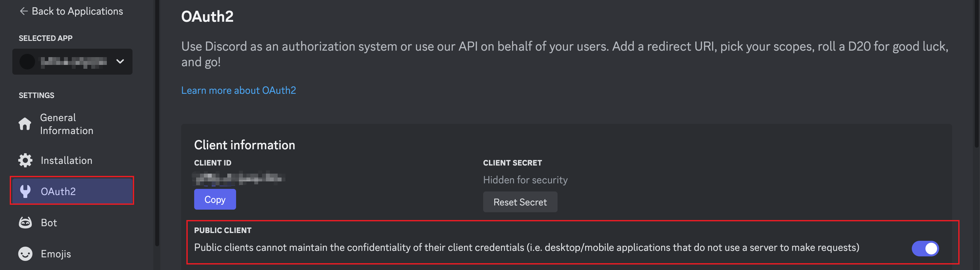This screenshot has width=980, height=270.
Task: Go back to Applications
Action: (x=71, y=11)
